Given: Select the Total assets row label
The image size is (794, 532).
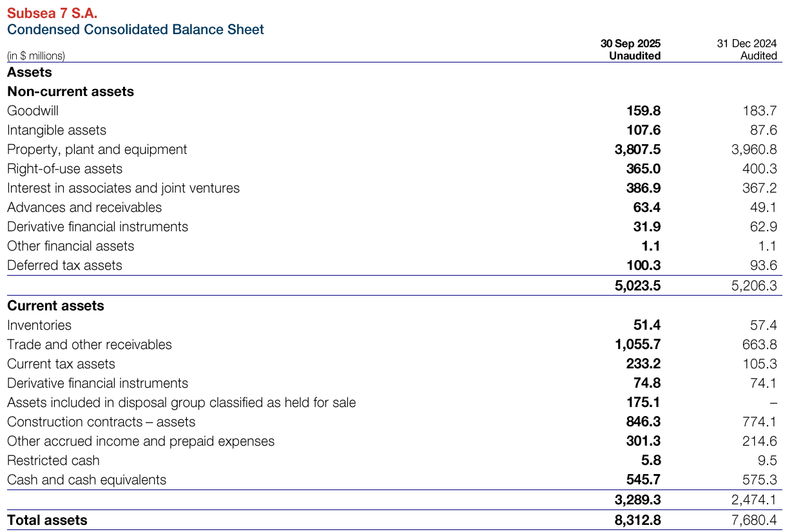Looking at the screenshot, I should (47, 520).
